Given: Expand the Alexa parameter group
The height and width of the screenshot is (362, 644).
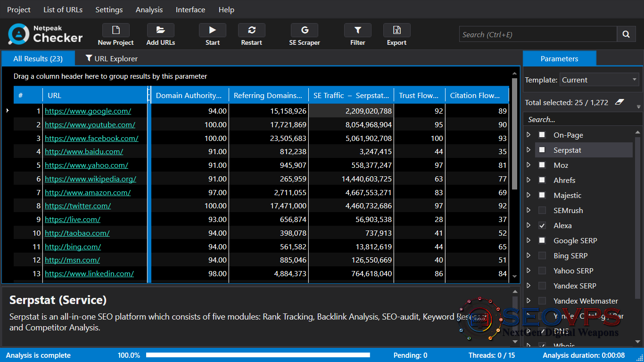Looking at the screenshot, I should (528, 225).
